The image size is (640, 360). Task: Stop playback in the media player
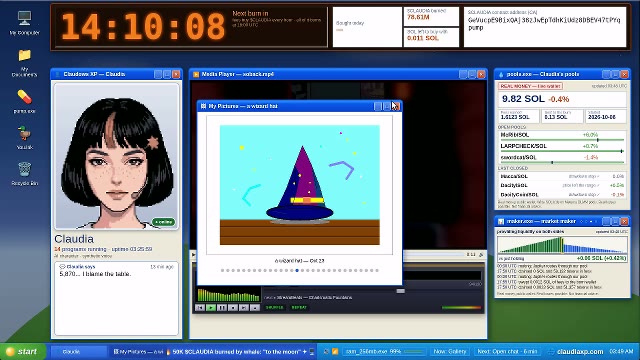[x=233, y=307]
